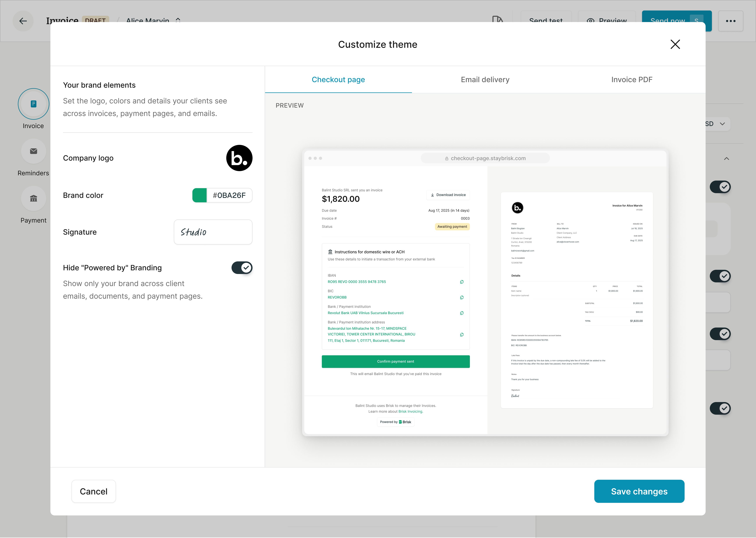
Task: Open the three-dots more options menu
Action: 730,21
